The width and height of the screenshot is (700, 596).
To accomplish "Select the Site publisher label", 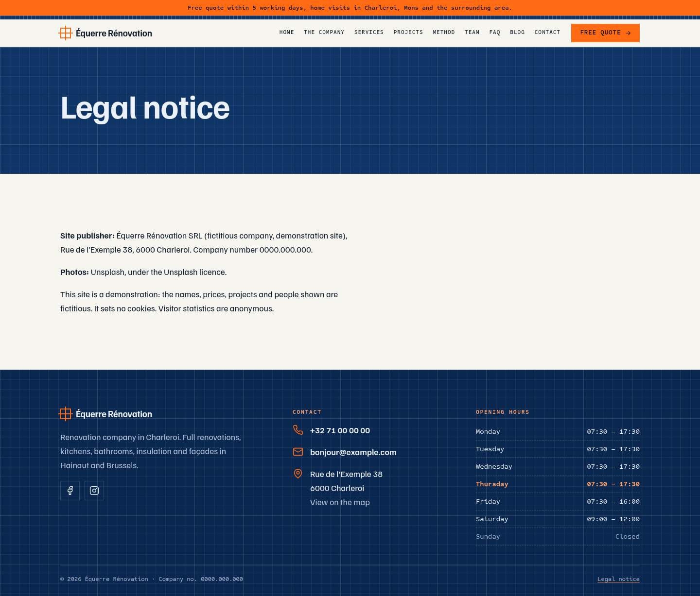I will [87, 236].
